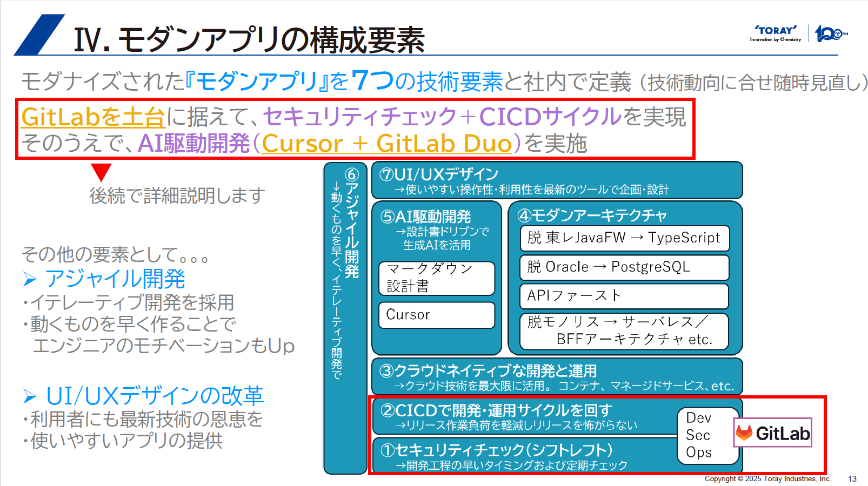
Task: Click the 脱 東レJavaFW → TypeScript box
Action: 624,238
